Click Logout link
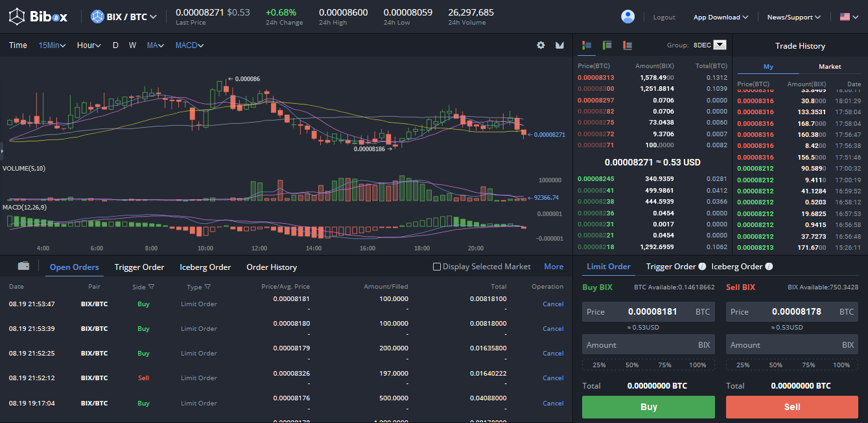Screen dimensions: 868x423 [664, 18]
